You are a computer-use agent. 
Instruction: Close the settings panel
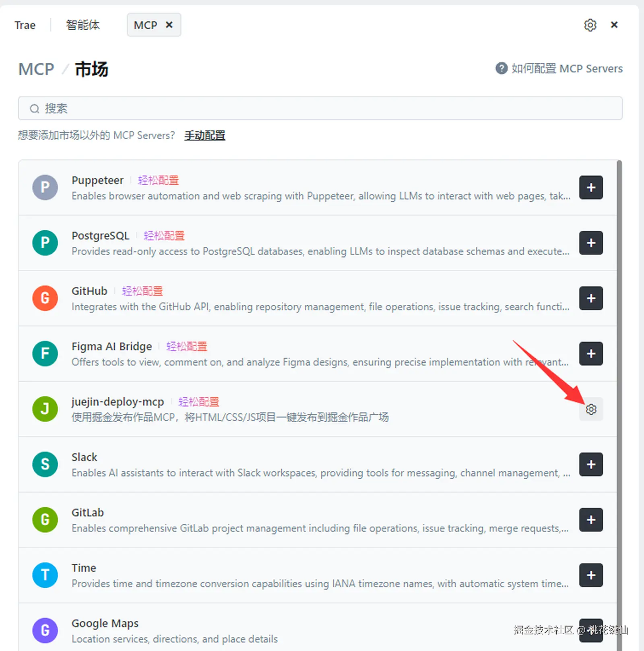point(614,25)
